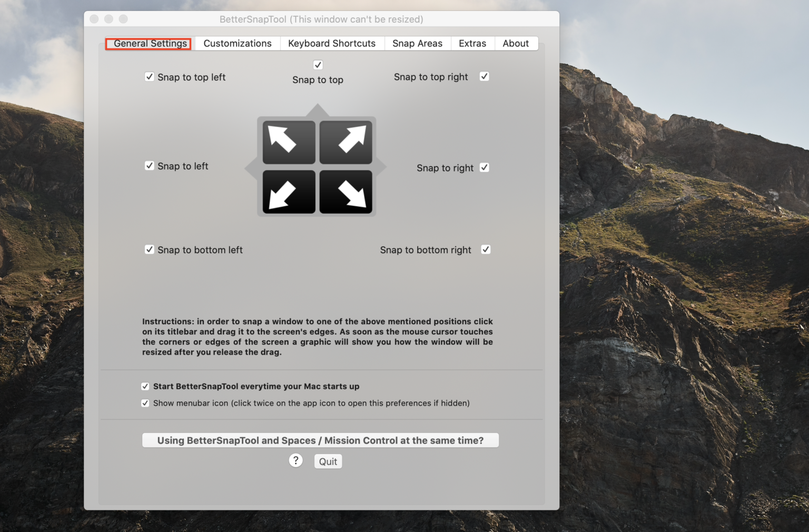
Task: Click the Instructions paragraph text
Action: point(318,337)
